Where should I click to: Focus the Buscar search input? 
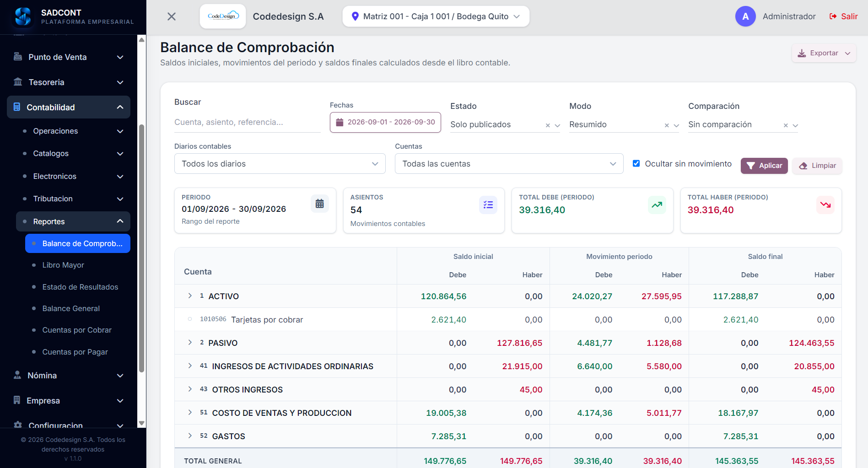coord(247,122)
